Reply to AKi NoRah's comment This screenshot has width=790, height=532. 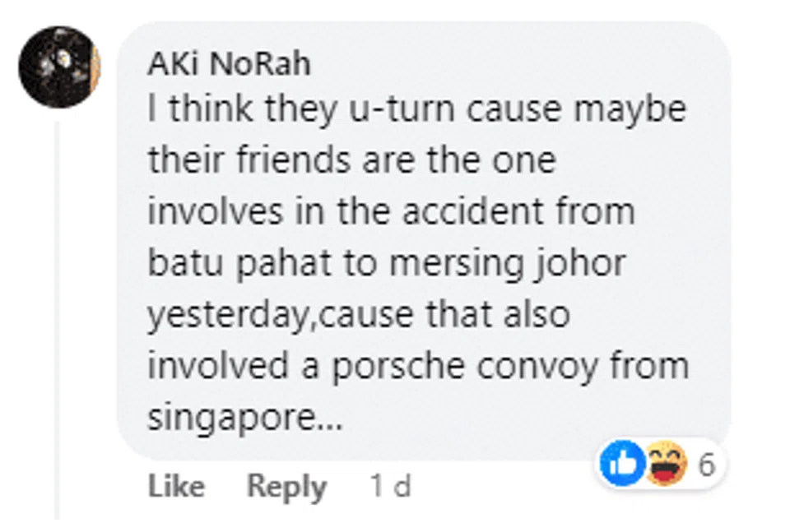[x=286, y=487]
